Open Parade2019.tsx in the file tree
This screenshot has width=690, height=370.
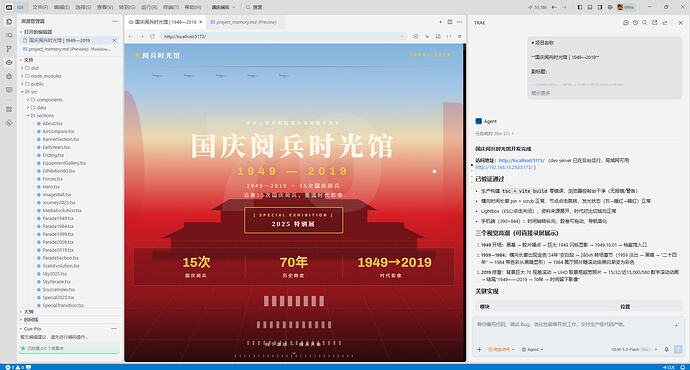(x=58, y=250)
